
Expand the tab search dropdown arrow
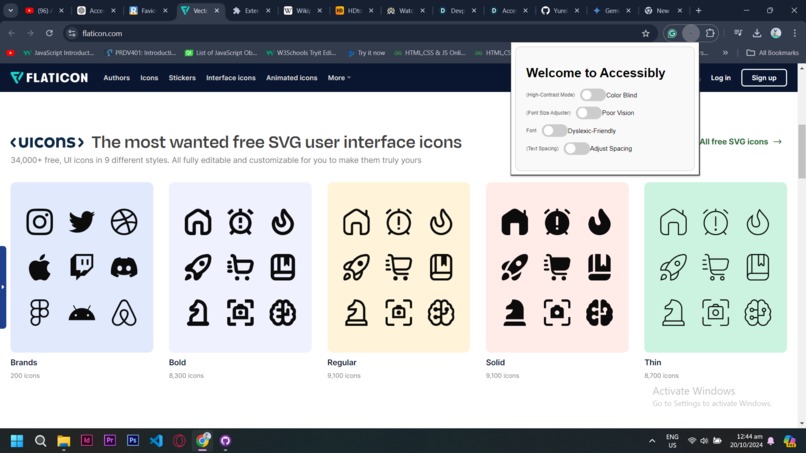(x=10, y=10)
